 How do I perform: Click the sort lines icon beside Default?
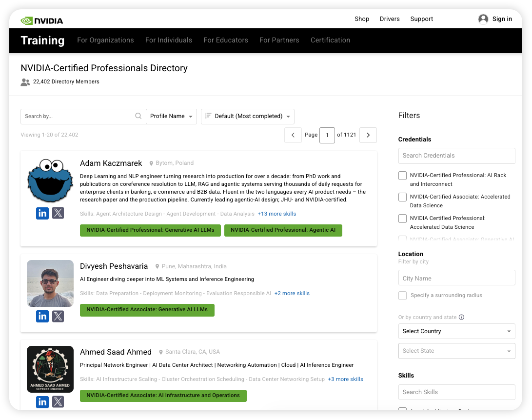tap(208, 116)
